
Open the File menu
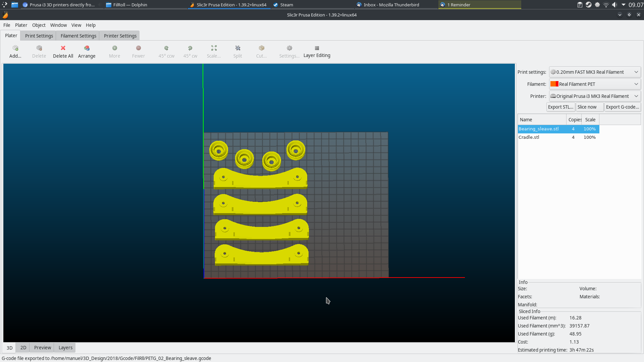[7, 25]
